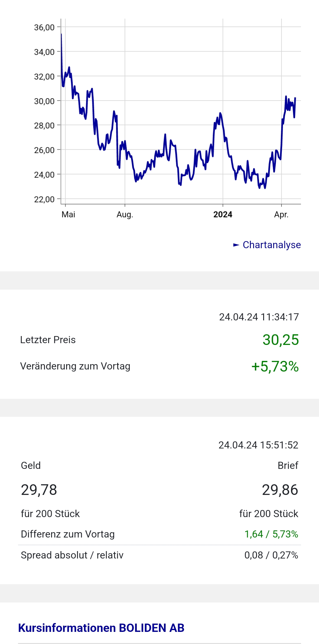Tap the Veränderung zum Vortag label

[75, 366]
